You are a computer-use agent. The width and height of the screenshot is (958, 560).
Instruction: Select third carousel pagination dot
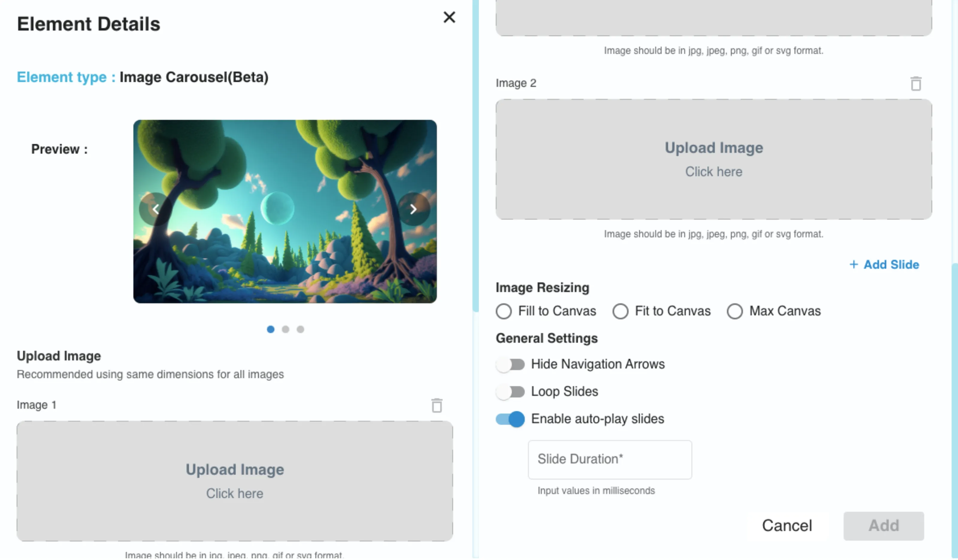pyautogui.click(x=300, y=330)
